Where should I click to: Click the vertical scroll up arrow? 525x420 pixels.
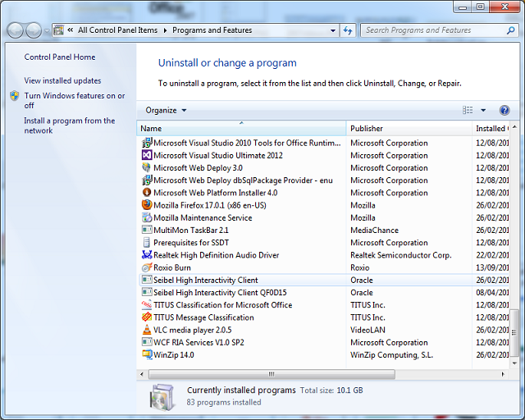514,127
